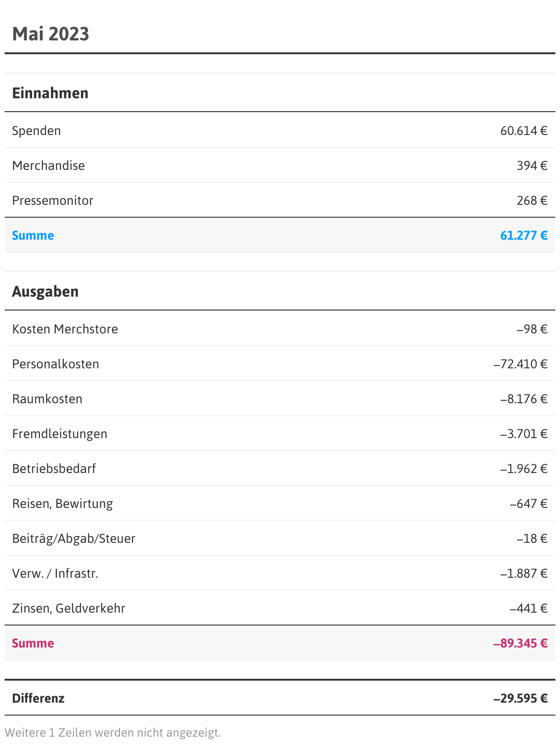560x744 pixels.
Task: Select the –89.345 € expenses total
Action: [x=520, y=643]
